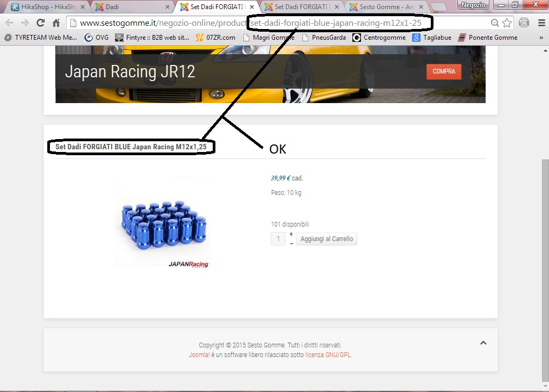The width and height of the screenshot is (549, 392).
Task: Click the product title Set Dadi FORGIATI BLUE
Action: tap(131, 147)
